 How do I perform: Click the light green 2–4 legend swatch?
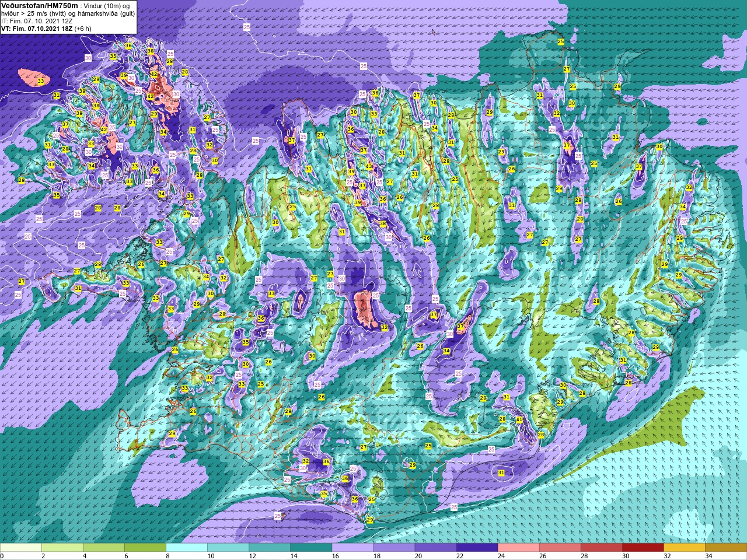point(62,548)
